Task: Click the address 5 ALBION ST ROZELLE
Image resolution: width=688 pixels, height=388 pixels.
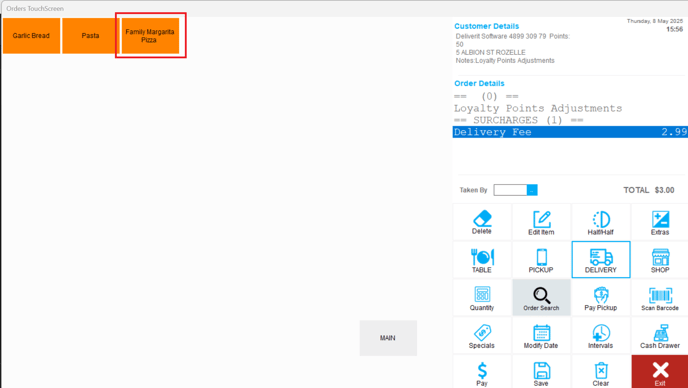Action: [491, 52]
